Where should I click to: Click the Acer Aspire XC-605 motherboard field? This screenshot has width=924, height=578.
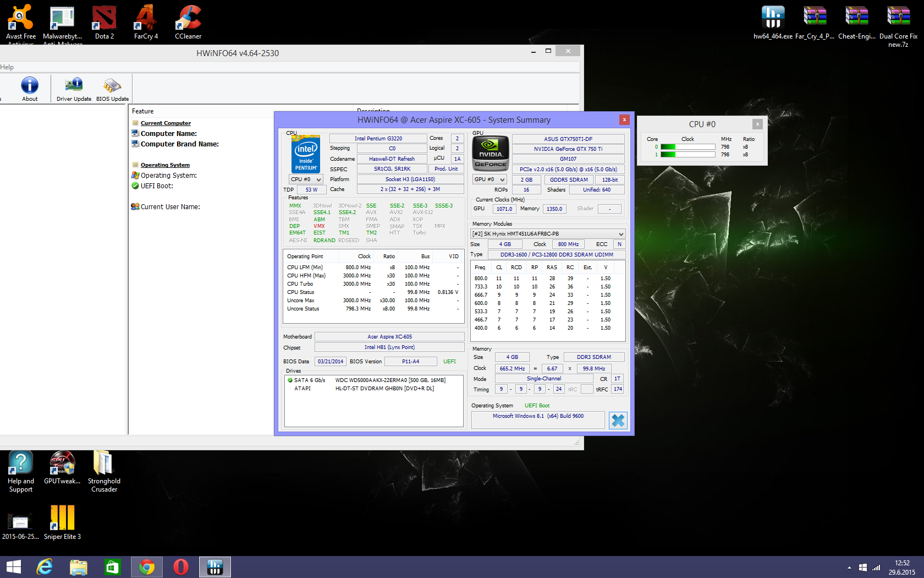(x=389, y=337)
